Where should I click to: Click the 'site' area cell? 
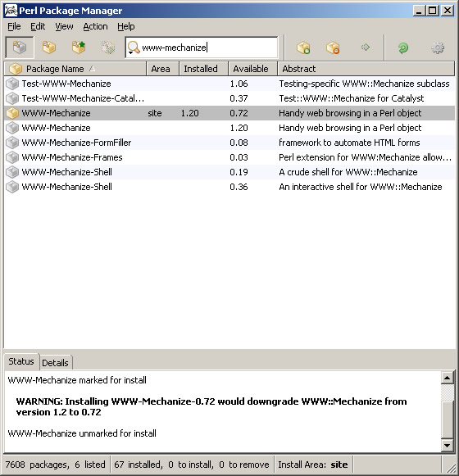coord(155,113)
